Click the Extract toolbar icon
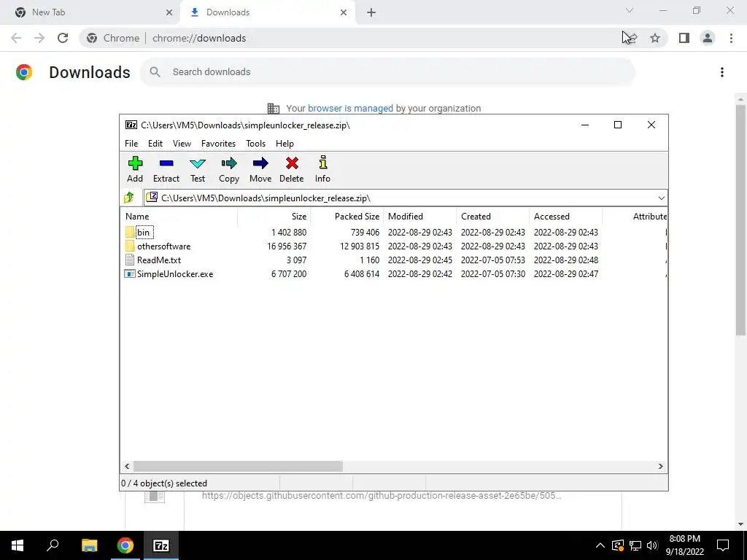Screen dimensions: 747x560 pyautogui.click(x=166, y=169)
